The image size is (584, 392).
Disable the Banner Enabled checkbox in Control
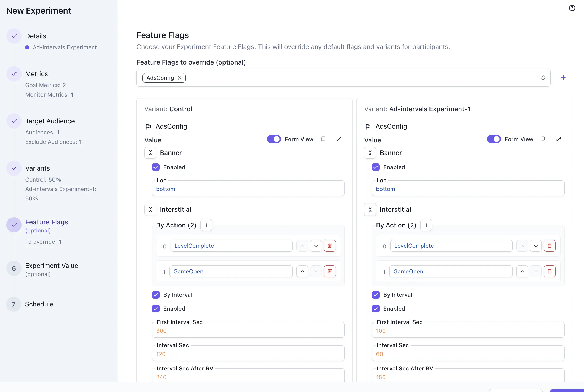click(x=156, y=167)
